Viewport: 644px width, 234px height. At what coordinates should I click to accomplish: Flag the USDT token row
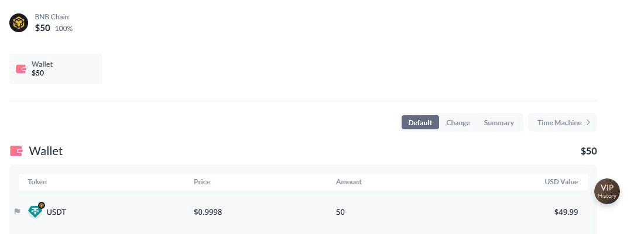(17, 211)
